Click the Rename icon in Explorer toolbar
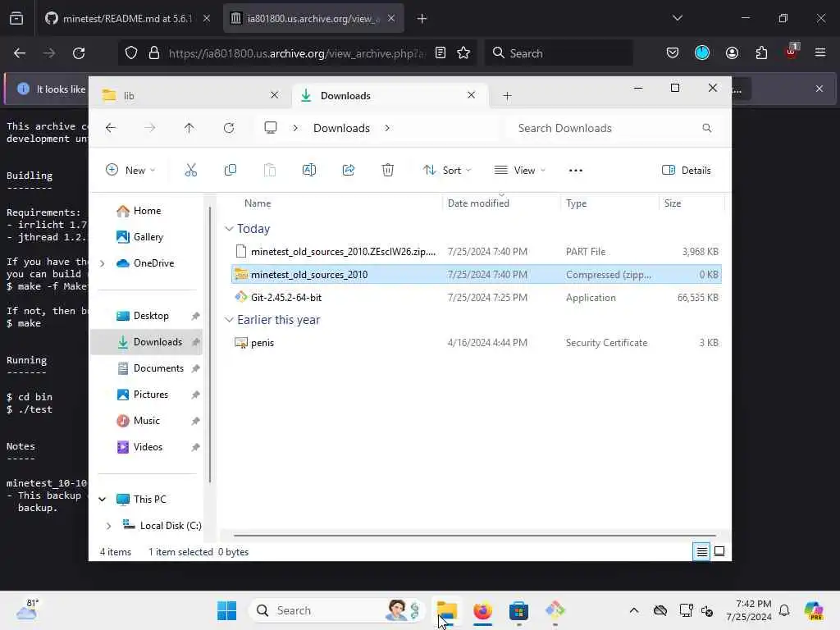 (309, 171)
